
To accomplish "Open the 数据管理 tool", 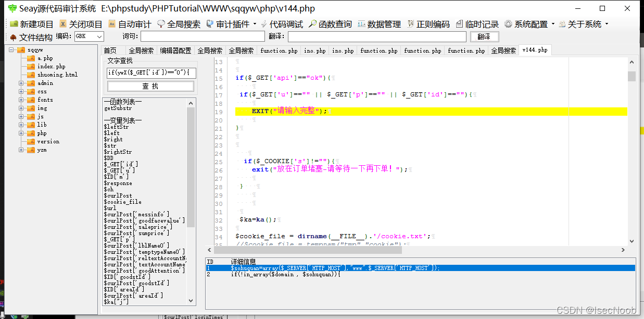I will pos(378,24).
